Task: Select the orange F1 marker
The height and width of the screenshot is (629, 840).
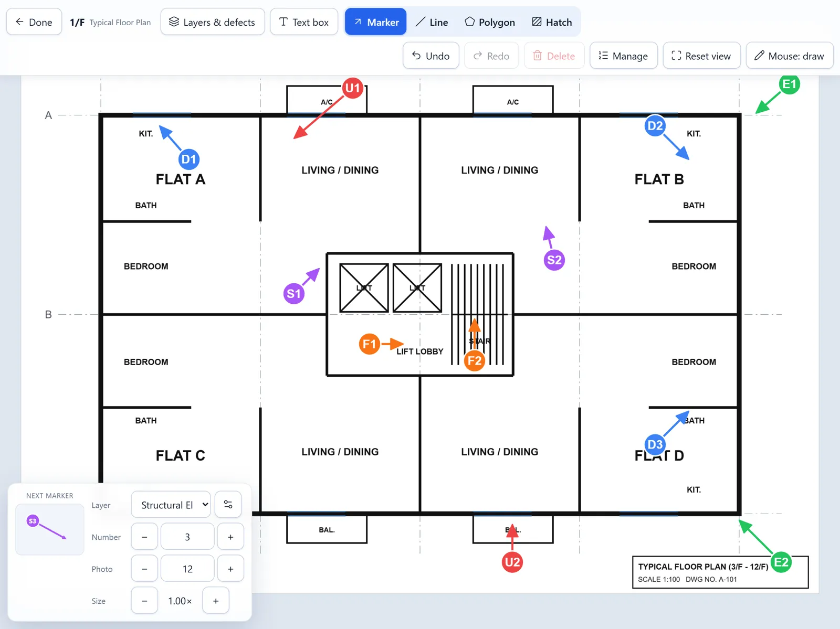Action: (x=370, y=344)
